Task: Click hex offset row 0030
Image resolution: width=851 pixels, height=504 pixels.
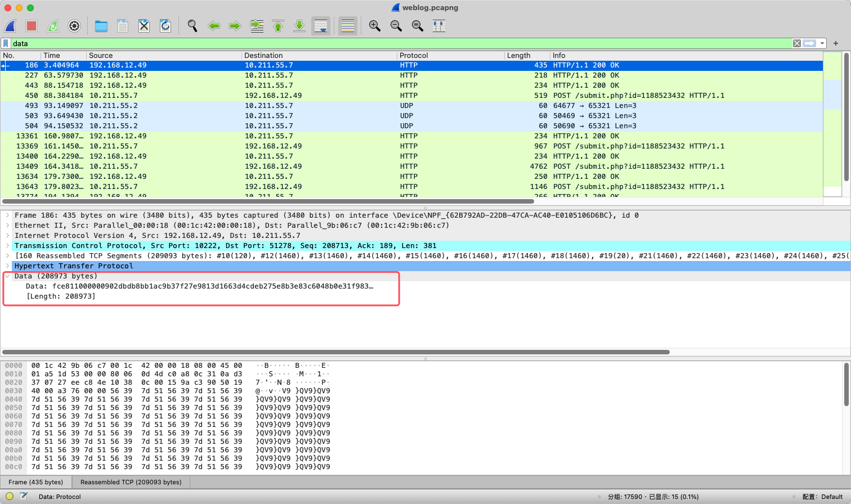Action: coord(14,391)
